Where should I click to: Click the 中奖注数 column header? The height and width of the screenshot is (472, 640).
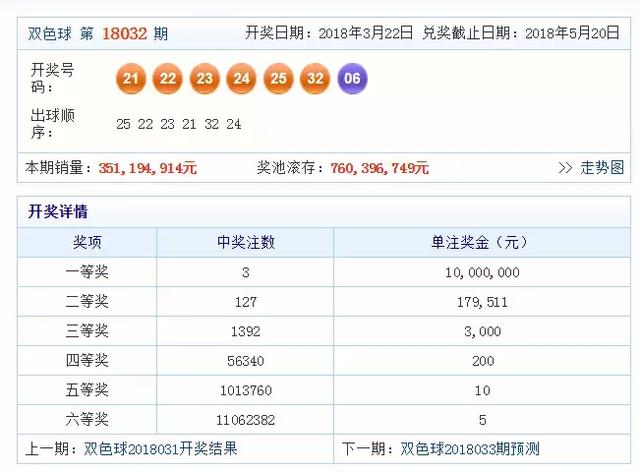[246, 243]
